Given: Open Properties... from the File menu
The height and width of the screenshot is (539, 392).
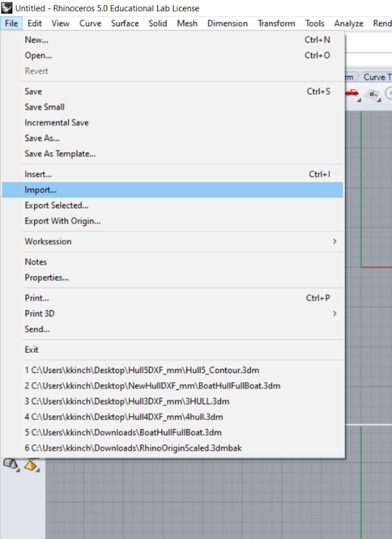Looking at the screenshot, I should [x=172, y=278].
